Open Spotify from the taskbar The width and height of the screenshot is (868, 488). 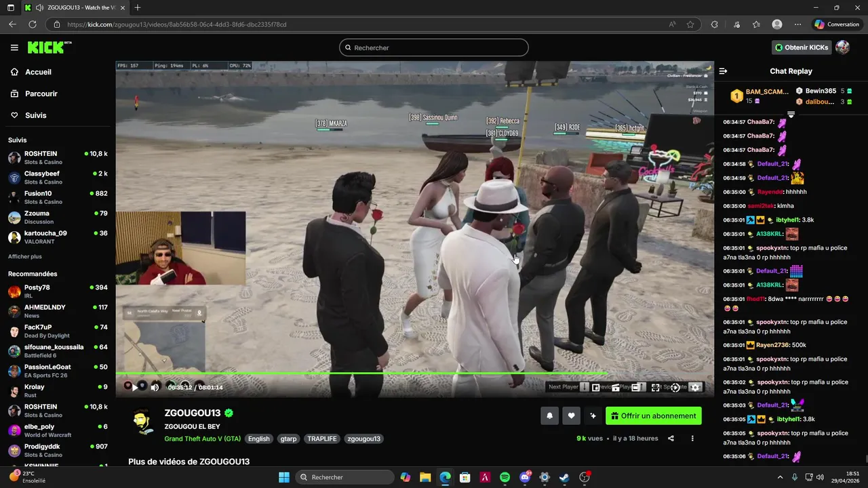pos(505,477)
